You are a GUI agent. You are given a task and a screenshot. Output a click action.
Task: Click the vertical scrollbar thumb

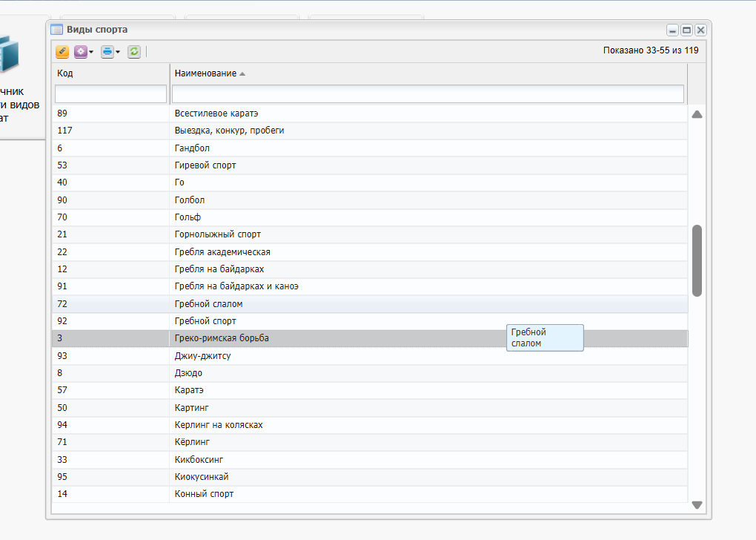coord(697,260)
